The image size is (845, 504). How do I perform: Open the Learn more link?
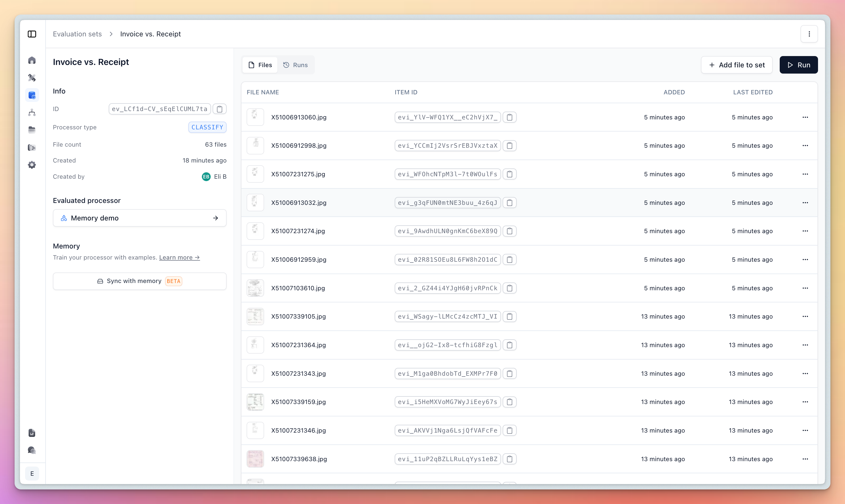pos(179,257)
